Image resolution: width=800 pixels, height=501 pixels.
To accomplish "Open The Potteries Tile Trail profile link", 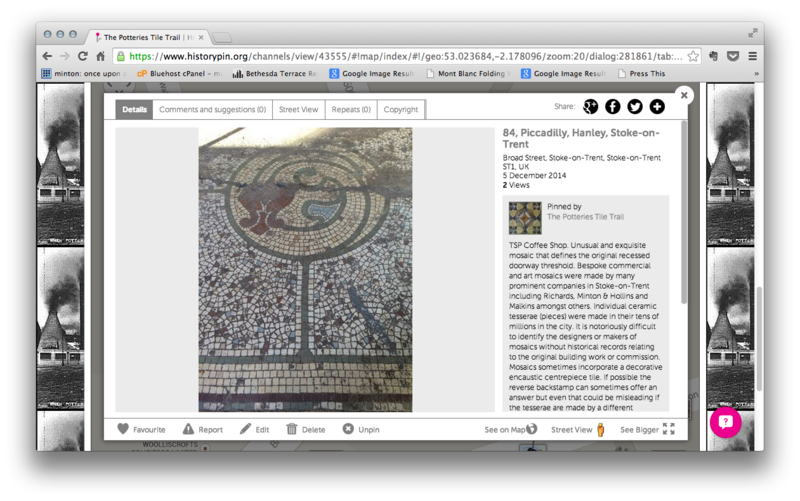I will click(x=585, y=217).
